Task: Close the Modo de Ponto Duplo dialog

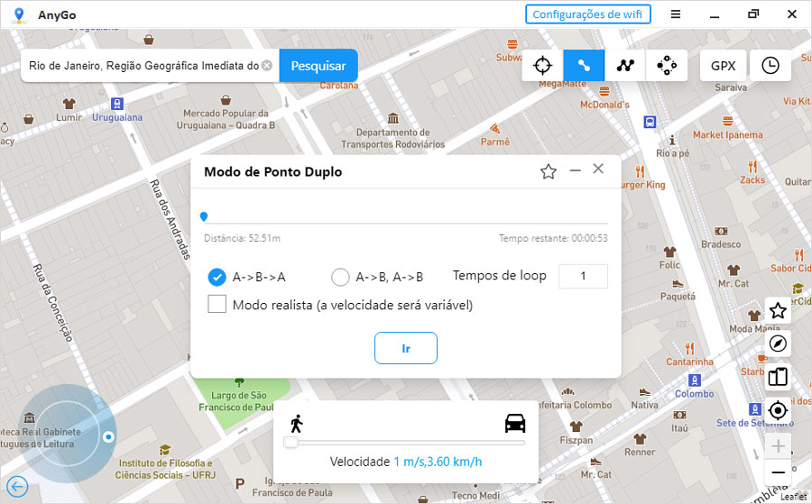Action: pos(598,169)
